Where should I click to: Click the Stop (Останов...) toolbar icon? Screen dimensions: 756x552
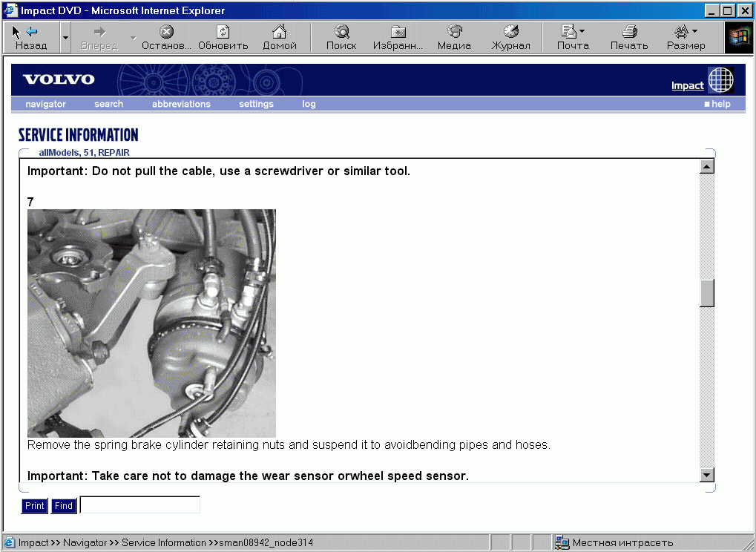166,32
